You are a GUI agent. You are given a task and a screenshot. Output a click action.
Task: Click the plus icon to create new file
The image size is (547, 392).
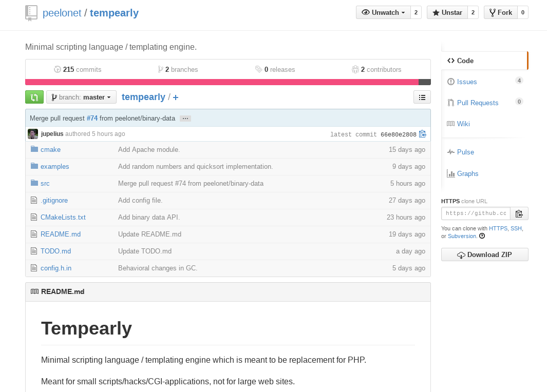[176, 97]
